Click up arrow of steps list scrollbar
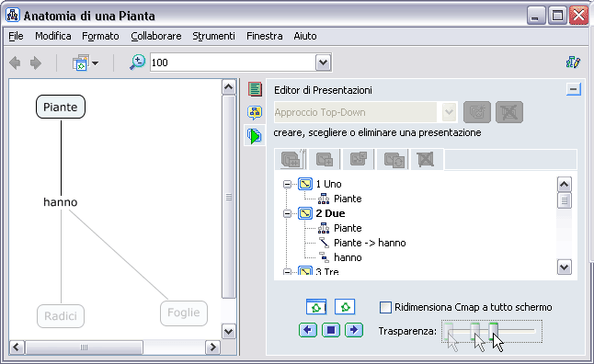This screenshot has width=594, height=364. click(x=564, y=185)
